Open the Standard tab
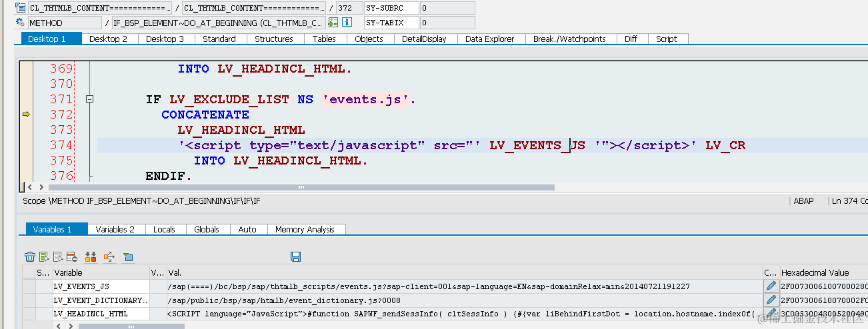868x329 pixels. point(219,39)
